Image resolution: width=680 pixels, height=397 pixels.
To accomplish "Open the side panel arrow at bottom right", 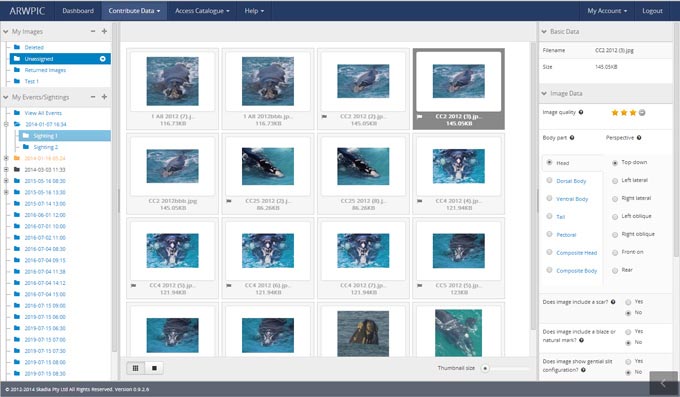I will click(x=663, y=383).
